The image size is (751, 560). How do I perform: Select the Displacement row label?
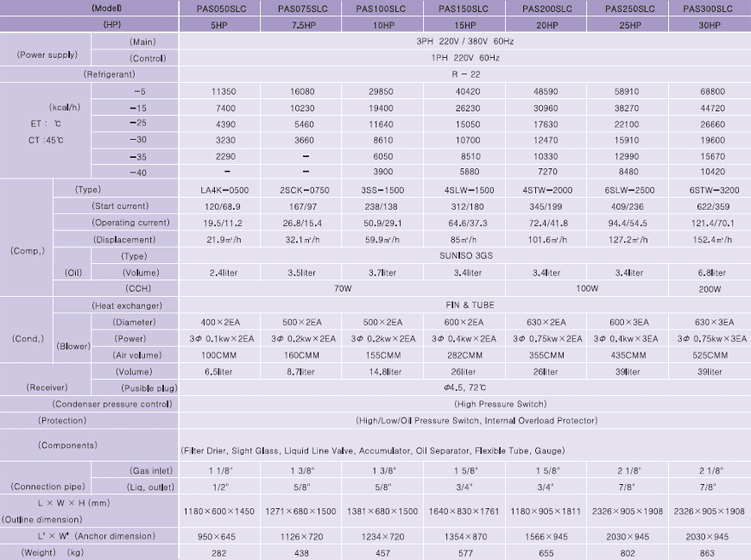[x=124, y=240]
